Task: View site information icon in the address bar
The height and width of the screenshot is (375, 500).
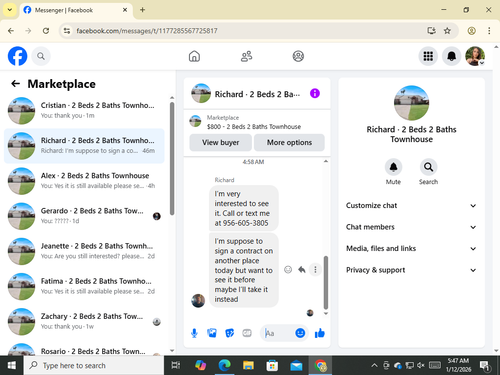Action: click(x=67, y=31)
